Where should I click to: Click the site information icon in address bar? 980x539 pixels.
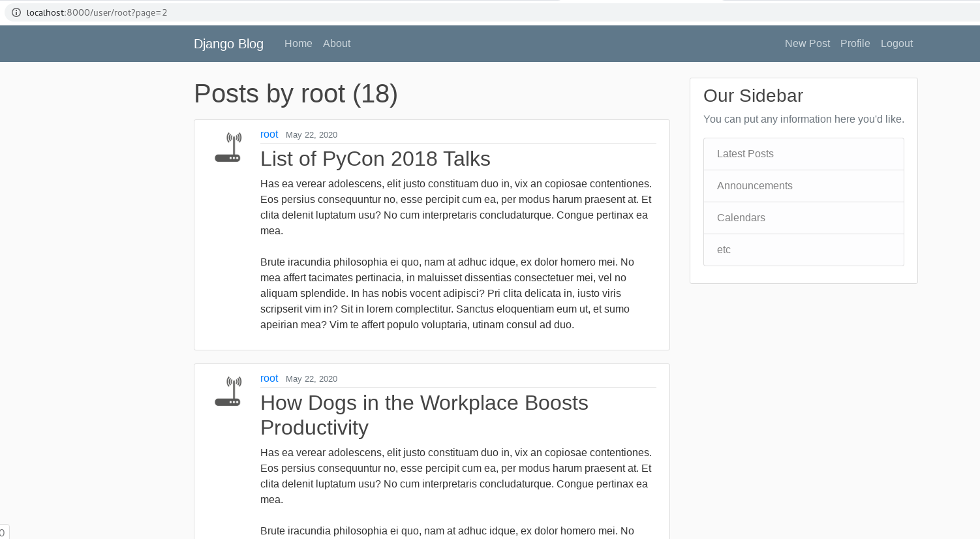coord(16,12)
